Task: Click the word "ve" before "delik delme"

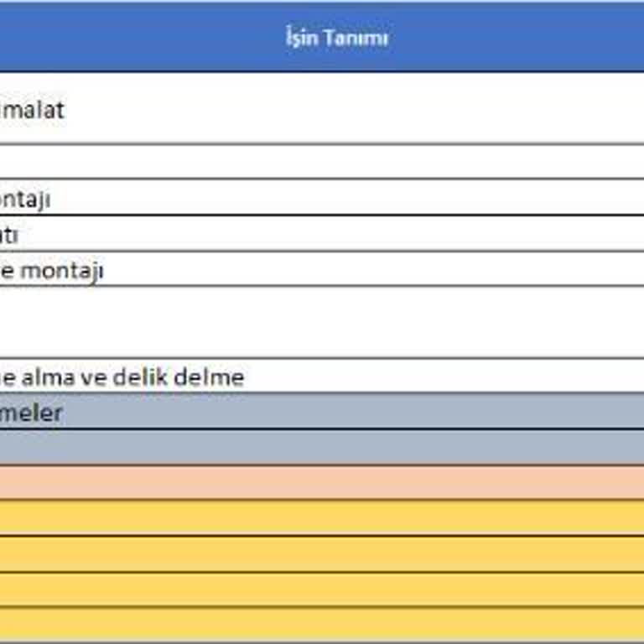Action: tap(100, 377)
